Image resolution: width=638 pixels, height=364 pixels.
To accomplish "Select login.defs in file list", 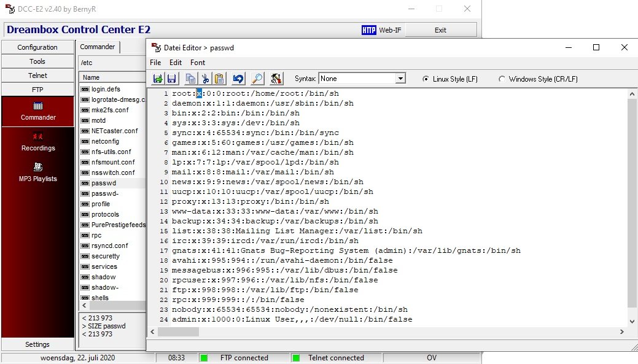I will [106, 89].
